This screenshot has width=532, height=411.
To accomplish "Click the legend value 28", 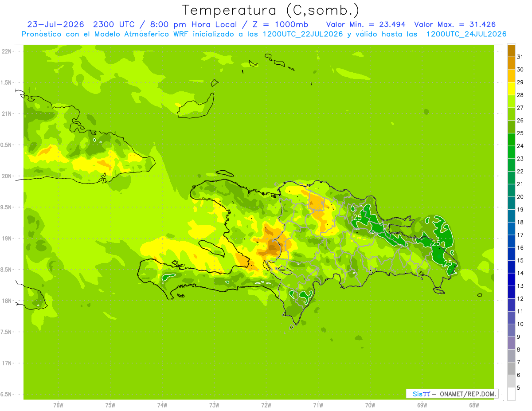I will coord(520,95).
